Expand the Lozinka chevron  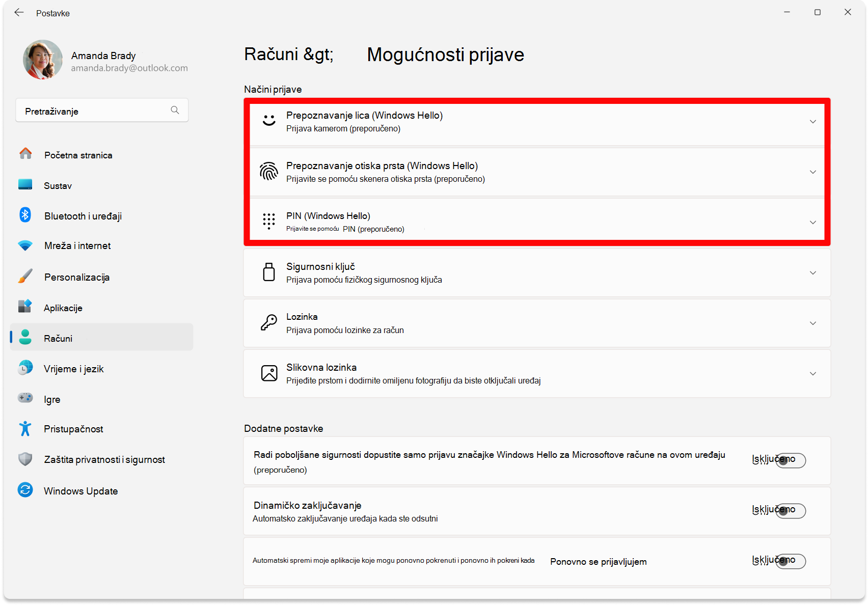(x=813, y=323)
